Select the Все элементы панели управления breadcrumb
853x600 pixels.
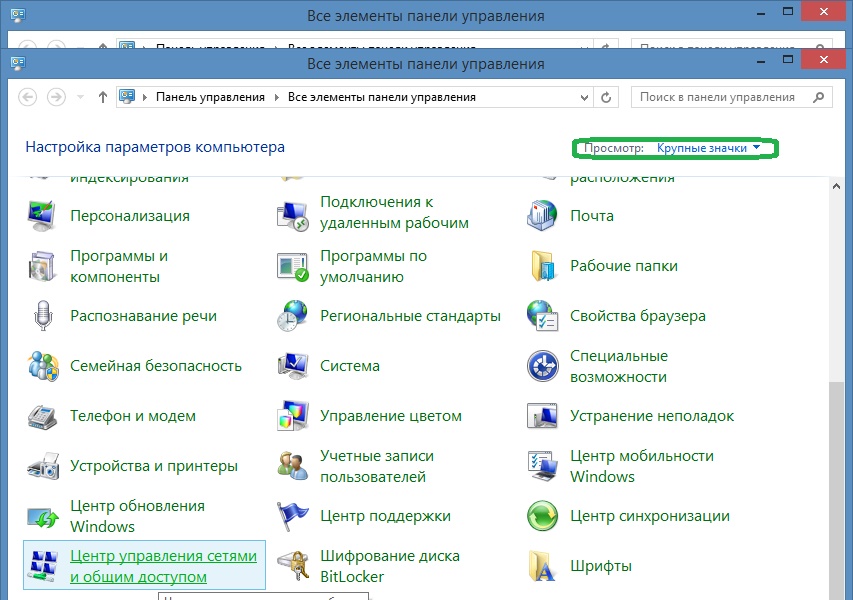coord(381,97)
